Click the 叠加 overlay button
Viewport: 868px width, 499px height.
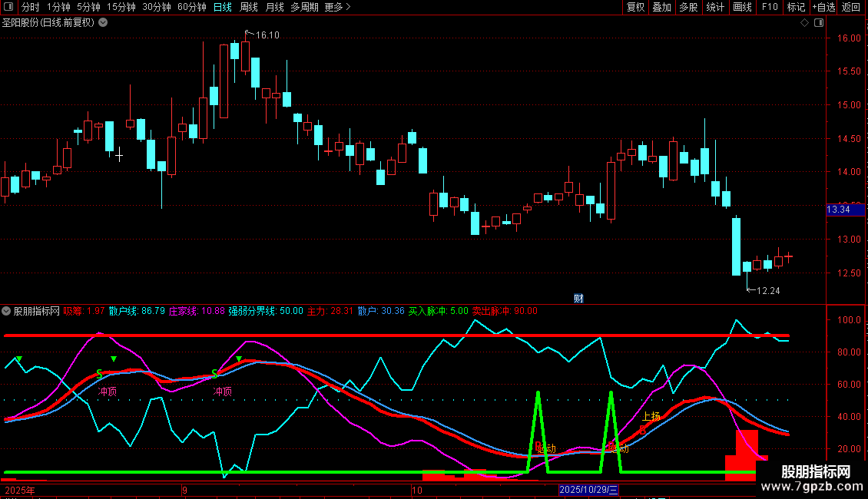[x=661, y=7]
